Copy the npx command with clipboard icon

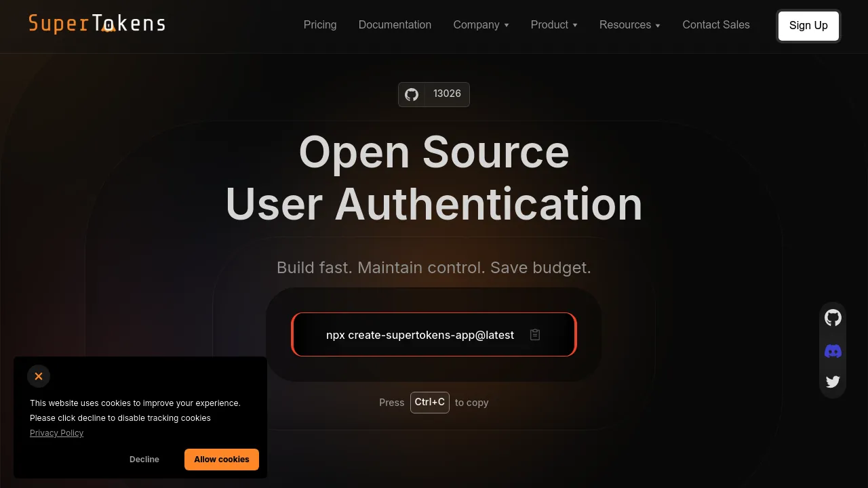click(x=535, y=335)
